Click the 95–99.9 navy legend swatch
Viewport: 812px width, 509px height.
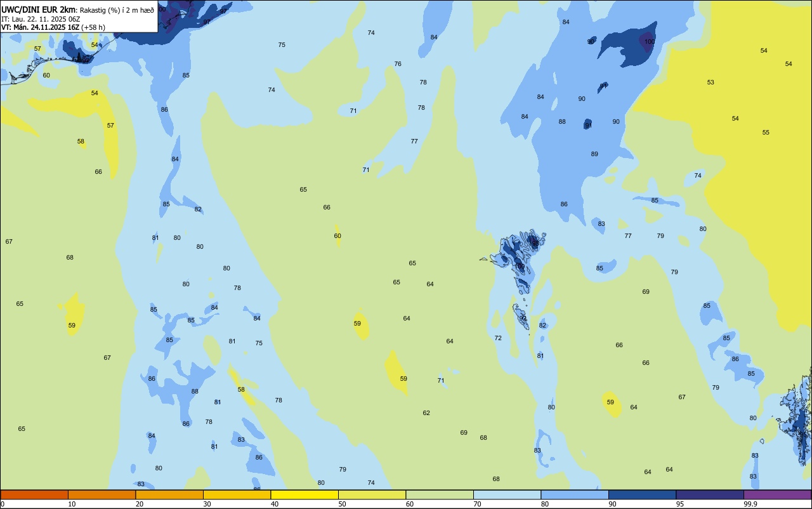coord(710,494)
